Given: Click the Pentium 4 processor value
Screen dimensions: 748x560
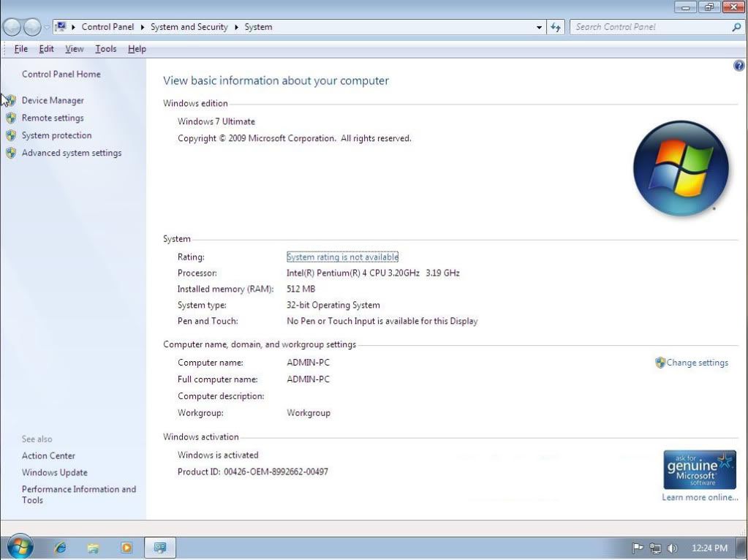Looking at the screenshot, I should pyautogui.click(x=373, y=273).
